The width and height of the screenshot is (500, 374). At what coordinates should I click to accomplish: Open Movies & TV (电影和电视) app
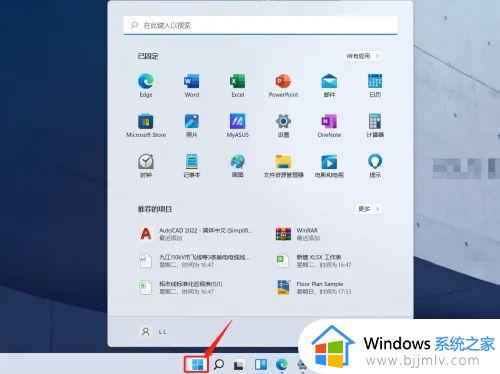(329, 166)
